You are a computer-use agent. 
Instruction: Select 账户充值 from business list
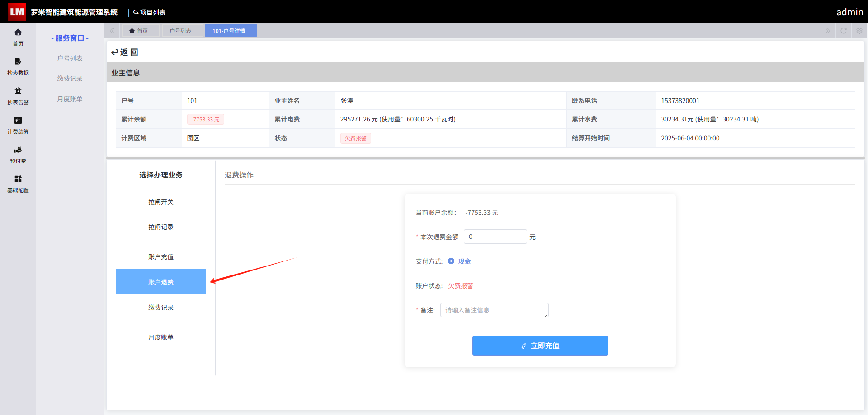[161, 256]
